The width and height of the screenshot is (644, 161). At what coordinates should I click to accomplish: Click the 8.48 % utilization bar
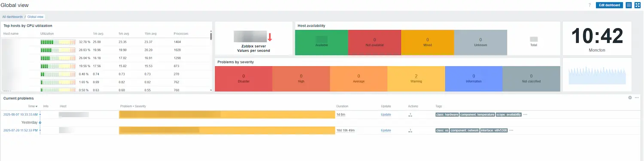[58, 74]
